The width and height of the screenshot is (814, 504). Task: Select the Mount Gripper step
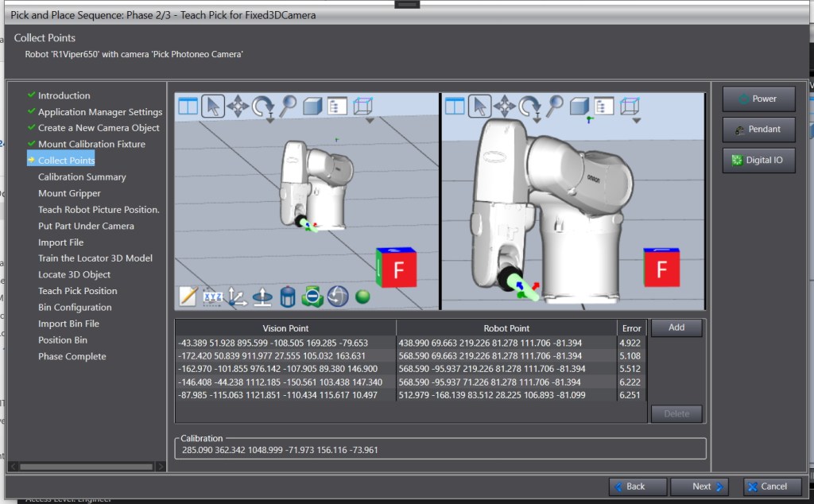(69, 193)
